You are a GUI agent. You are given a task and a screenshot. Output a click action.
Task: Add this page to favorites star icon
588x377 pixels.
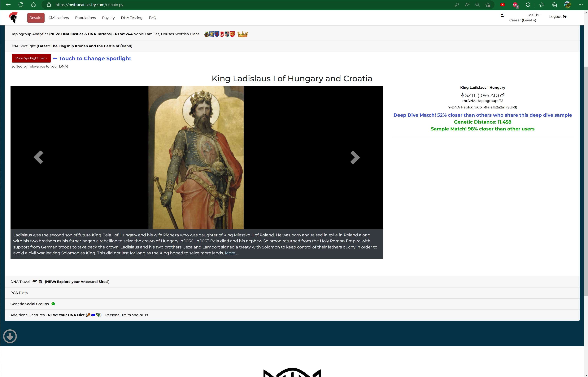pyautogui.click(x=488, y=5)
